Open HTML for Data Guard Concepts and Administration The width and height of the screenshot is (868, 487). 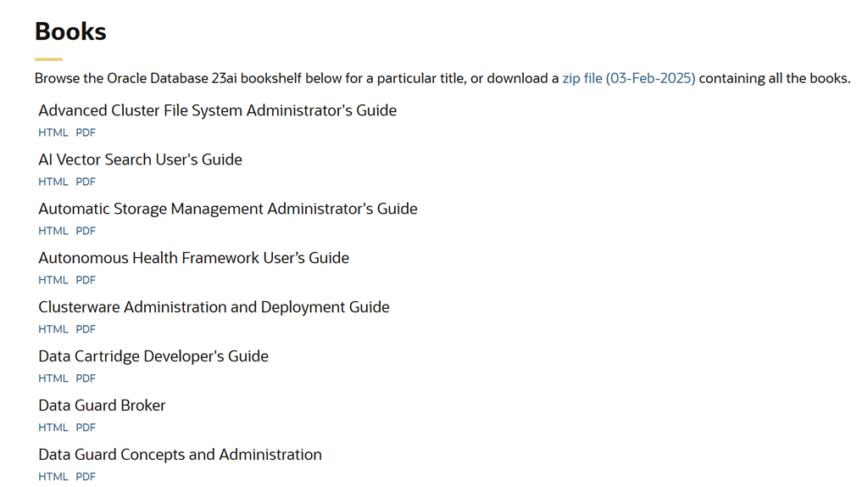pos(53,477)
